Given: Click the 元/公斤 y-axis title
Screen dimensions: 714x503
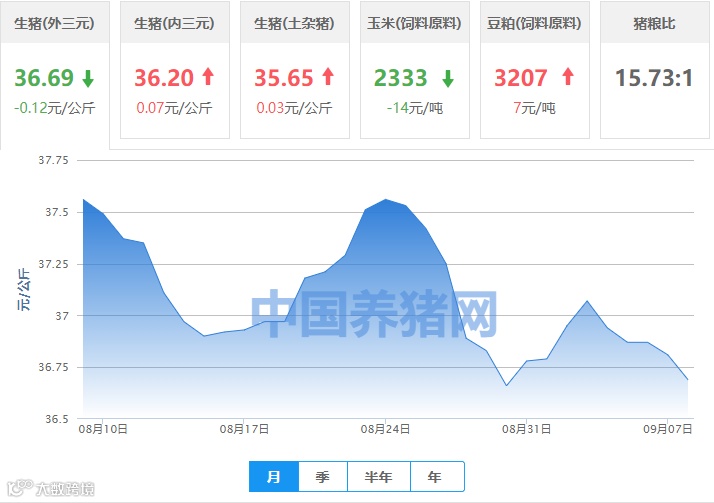Looking at the screenshot, I should [x=24, y=290].
